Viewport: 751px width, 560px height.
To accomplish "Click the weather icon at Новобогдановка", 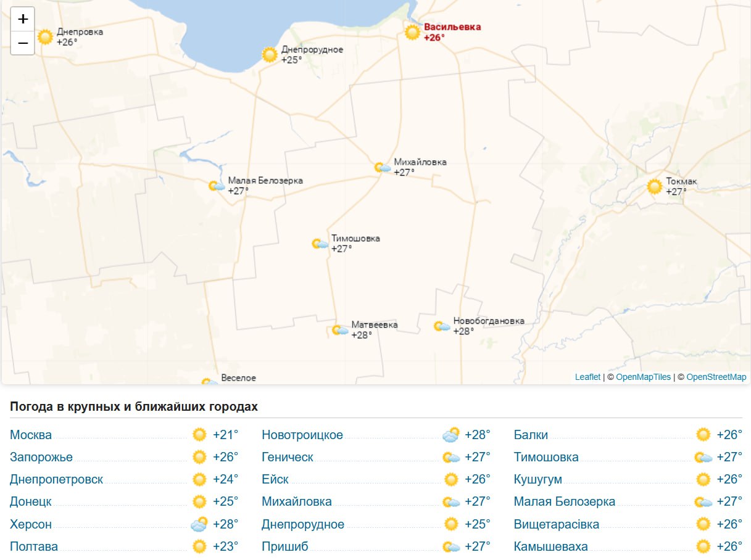I will (442, 326).
